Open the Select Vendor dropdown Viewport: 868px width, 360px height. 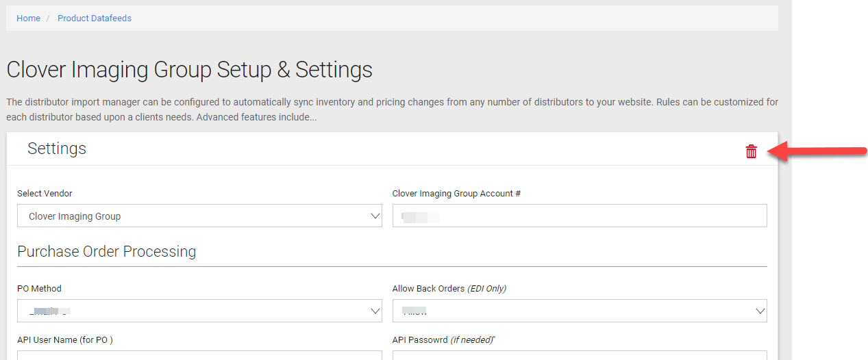[x=199, y=216]
